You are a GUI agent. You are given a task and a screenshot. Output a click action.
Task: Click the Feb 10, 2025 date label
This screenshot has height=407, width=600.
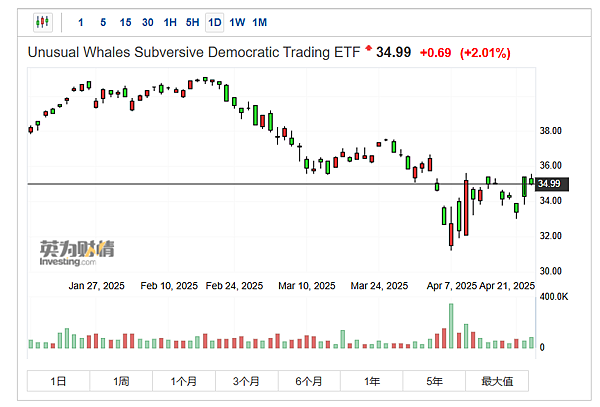169,286
